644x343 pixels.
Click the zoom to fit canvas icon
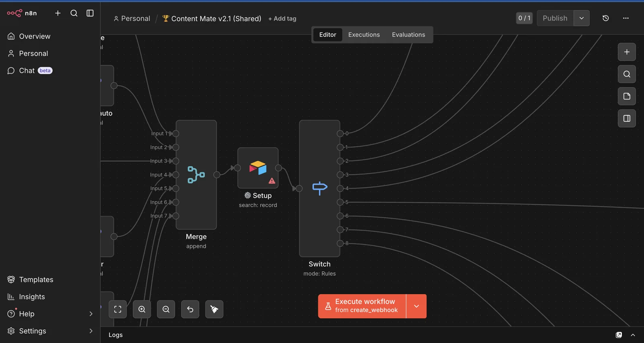click(118, 309)
